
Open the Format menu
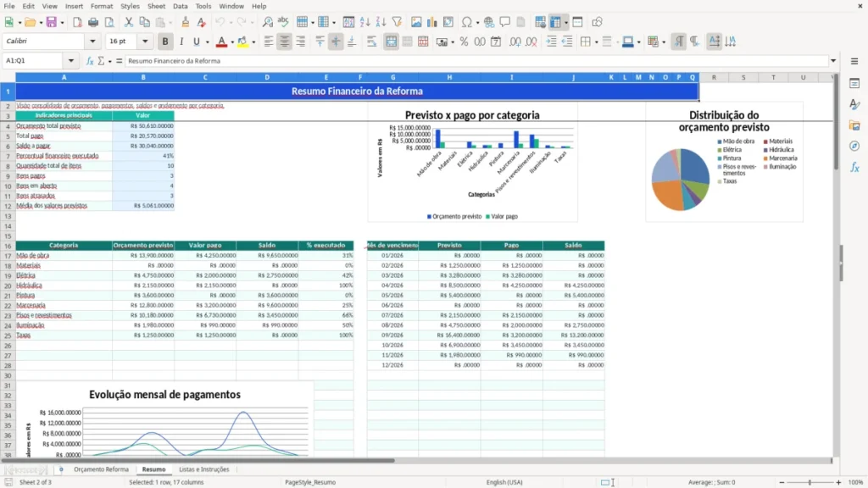pyautogui.click(x=102, y=6)
